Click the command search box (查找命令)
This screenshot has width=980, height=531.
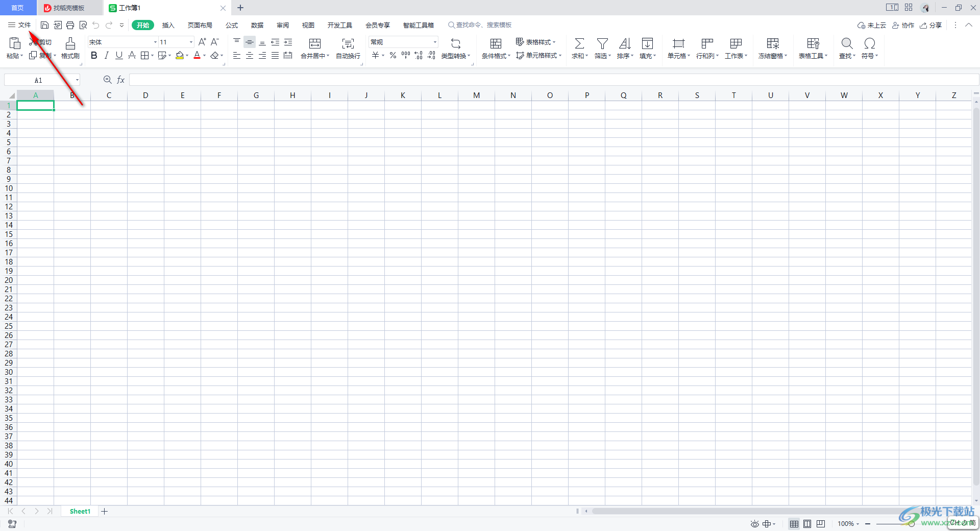point(480,25)
